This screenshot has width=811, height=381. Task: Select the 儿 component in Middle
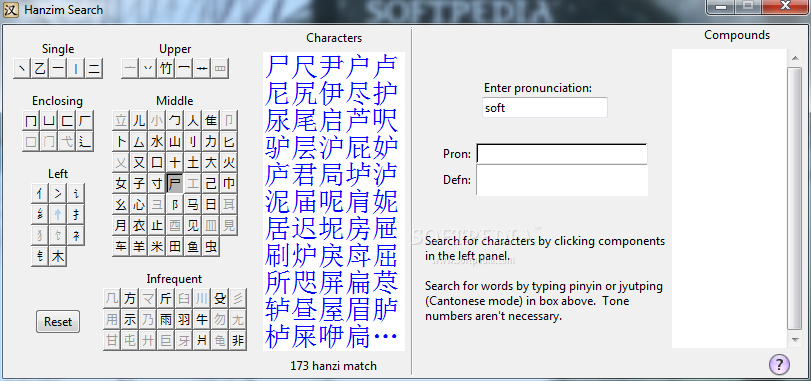click(139, 120)
